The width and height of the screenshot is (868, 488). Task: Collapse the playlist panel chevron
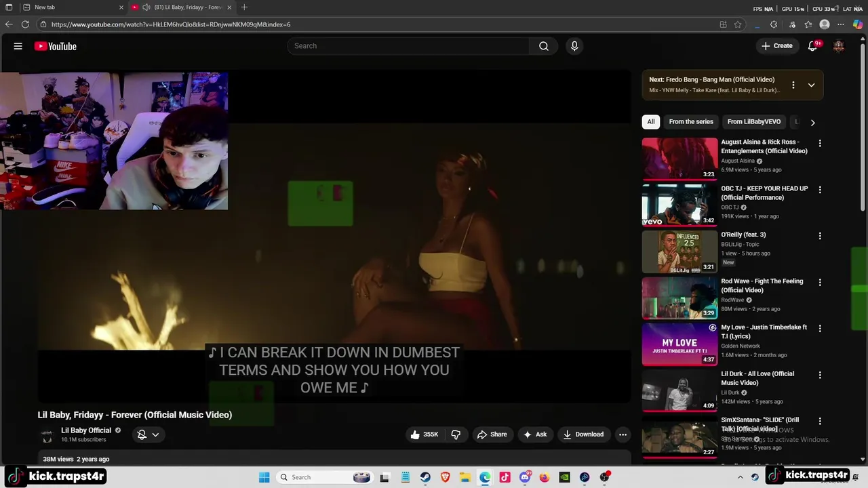(x=811, y=85)
